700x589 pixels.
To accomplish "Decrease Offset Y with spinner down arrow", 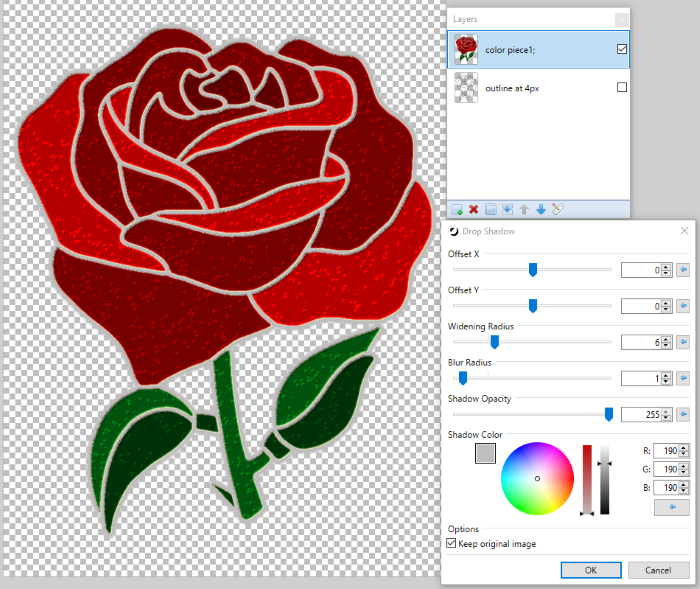I will 666,309.
